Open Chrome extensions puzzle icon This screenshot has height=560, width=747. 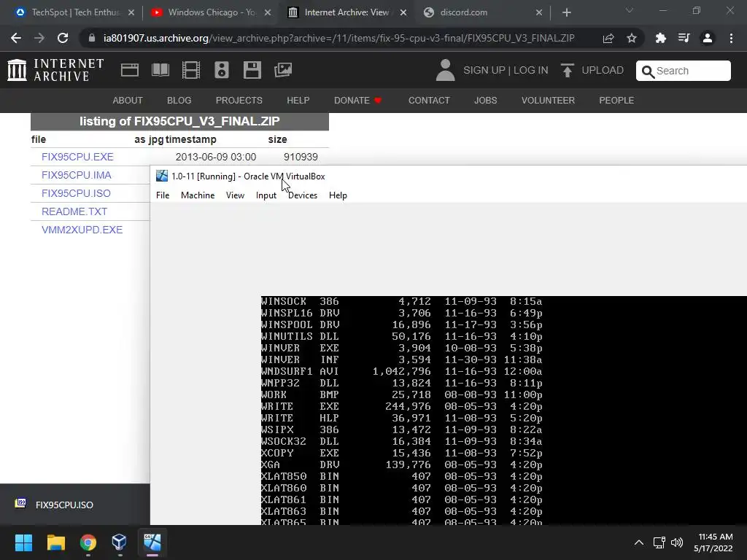click(x=661, y=38)
